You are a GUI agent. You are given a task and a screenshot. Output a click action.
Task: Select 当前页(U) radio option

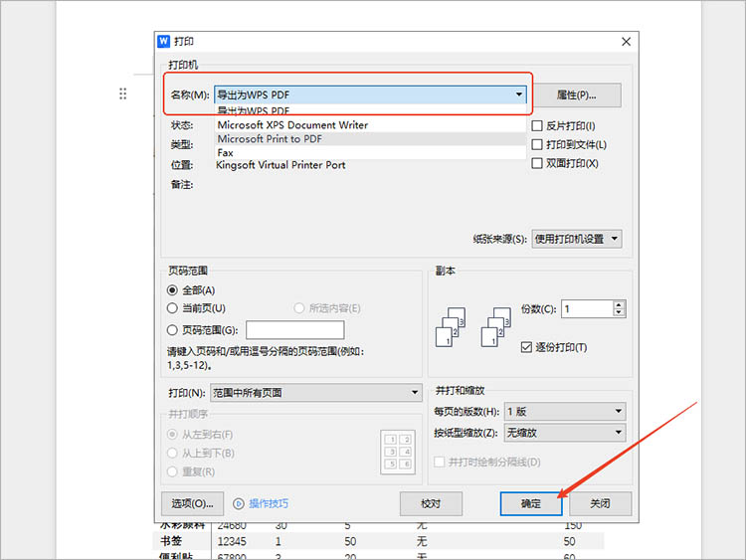tap(172, 308)
